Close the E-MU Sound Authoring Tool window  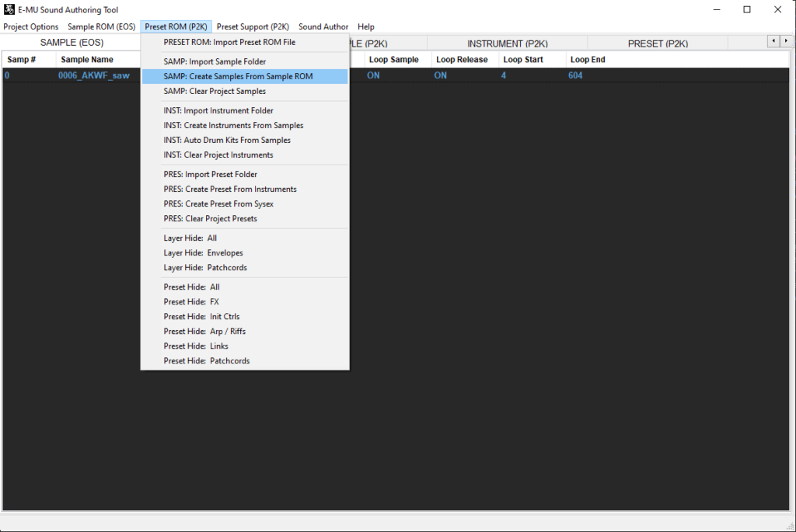coord(777,9)
